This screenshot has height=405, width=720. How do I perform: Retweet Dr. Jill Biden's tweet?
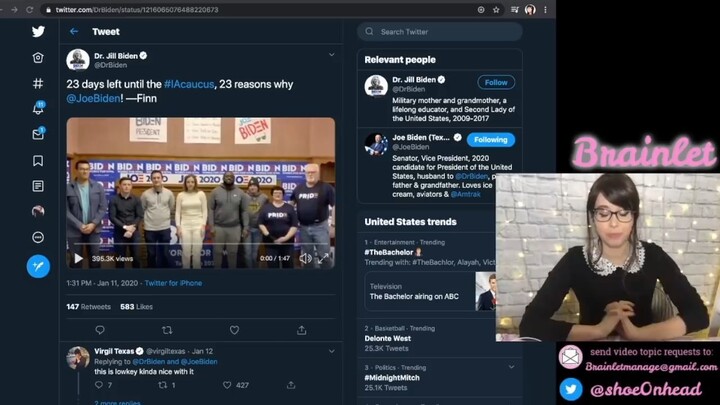coord(167,330)
